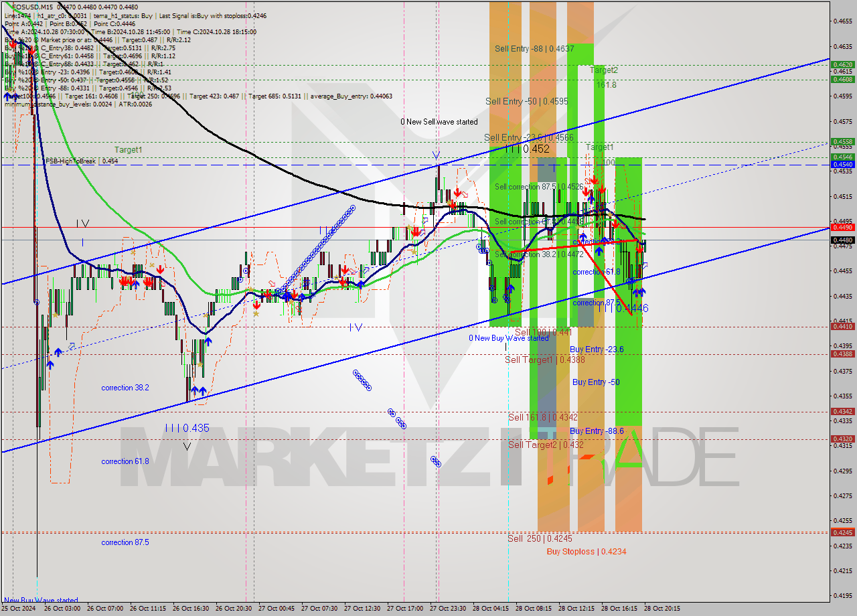Screen dimensions: 857x616
Task: Click the 'Buy Entry -88.6' label
Action: coord(597,431)
